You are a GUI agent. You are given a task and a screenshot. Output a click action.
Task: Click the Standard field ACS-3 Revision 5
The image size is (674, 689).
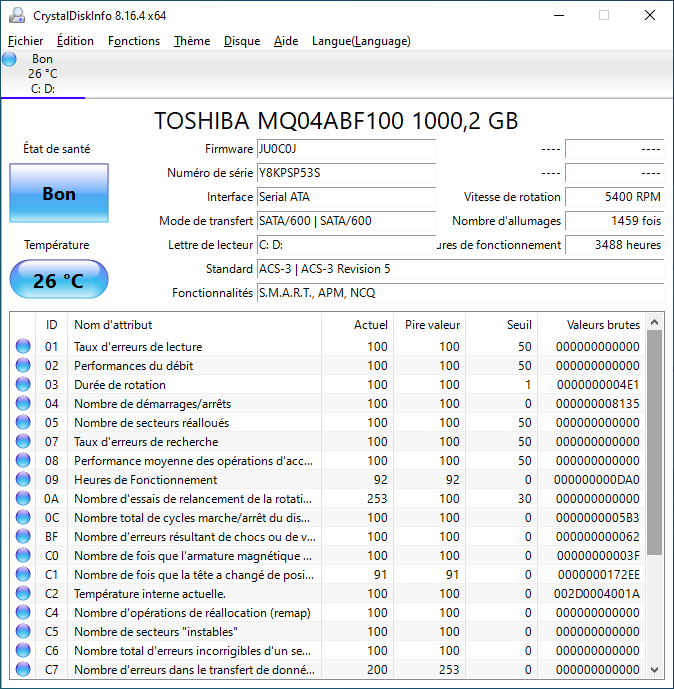point(460,268)
